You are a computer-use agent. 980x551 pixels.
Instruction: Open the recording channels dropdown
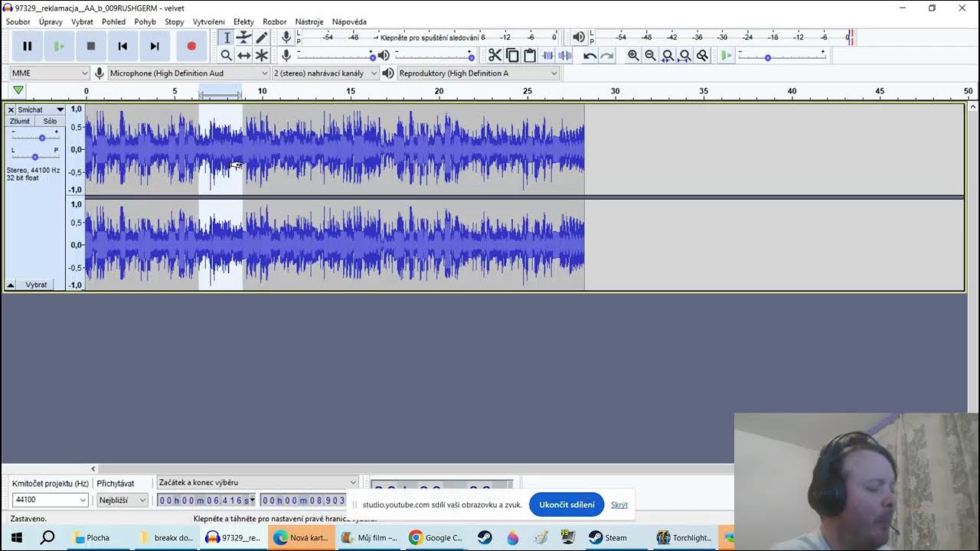coord(326,73)
